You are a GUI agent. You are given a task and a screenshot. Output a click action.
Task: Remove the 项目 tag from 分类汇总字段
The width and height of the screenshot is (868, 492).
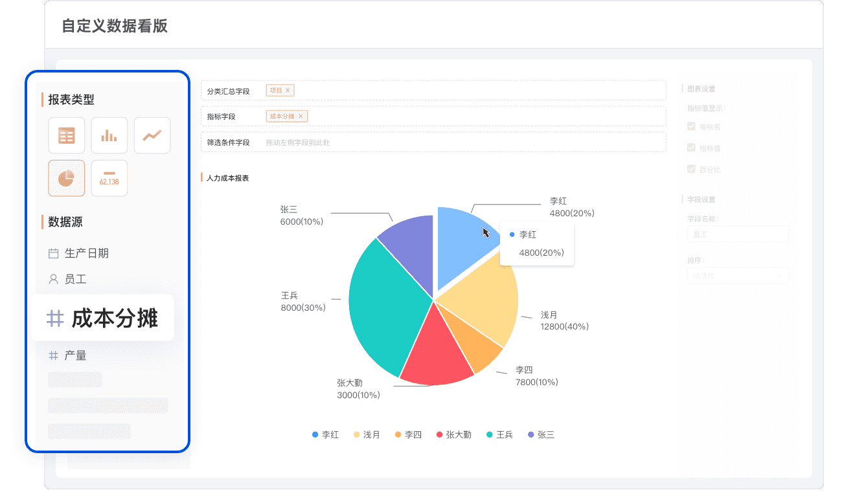[288, 91]
